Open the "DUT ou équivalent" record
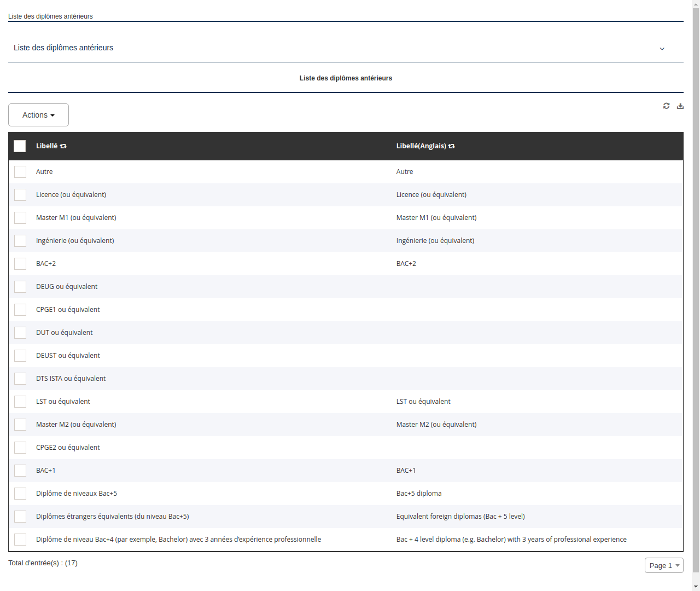The height and width of the screenshot is (591, 700). 64,332
